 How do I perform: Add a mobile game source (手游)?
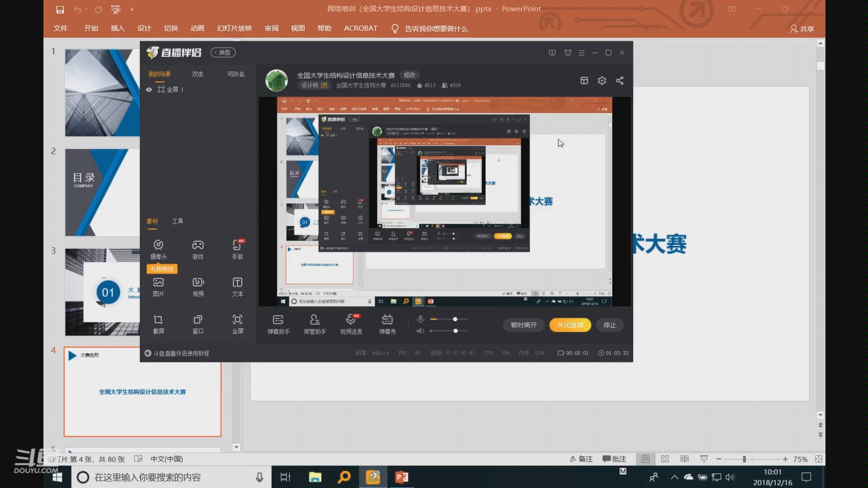pyautogui.click(x=238, y=249)
